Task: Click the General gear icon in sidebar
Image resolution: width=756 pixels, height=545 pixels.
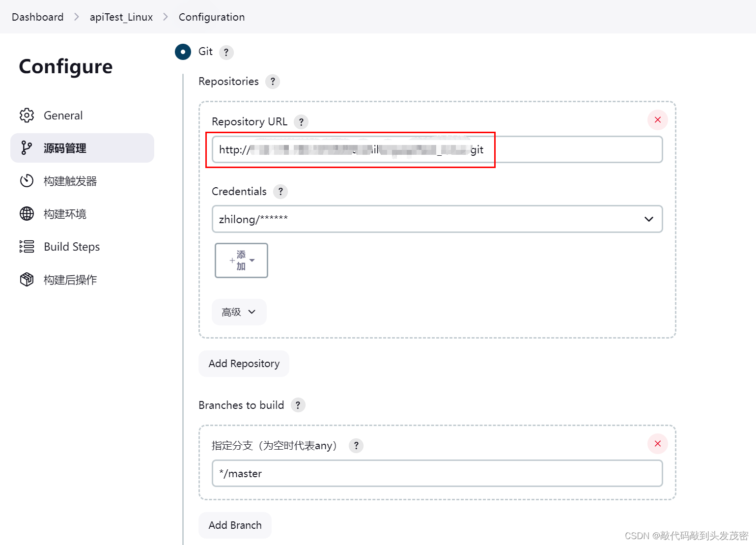Action: pos(27,115)
